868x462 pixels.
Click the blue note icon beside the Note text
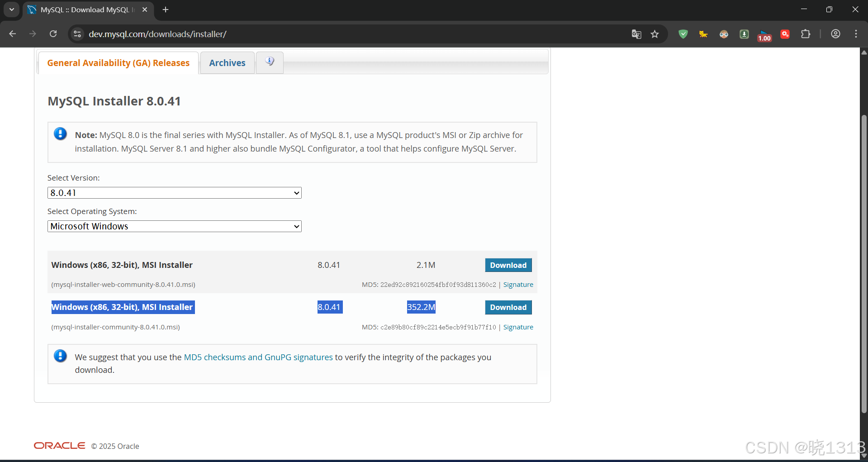60,134
